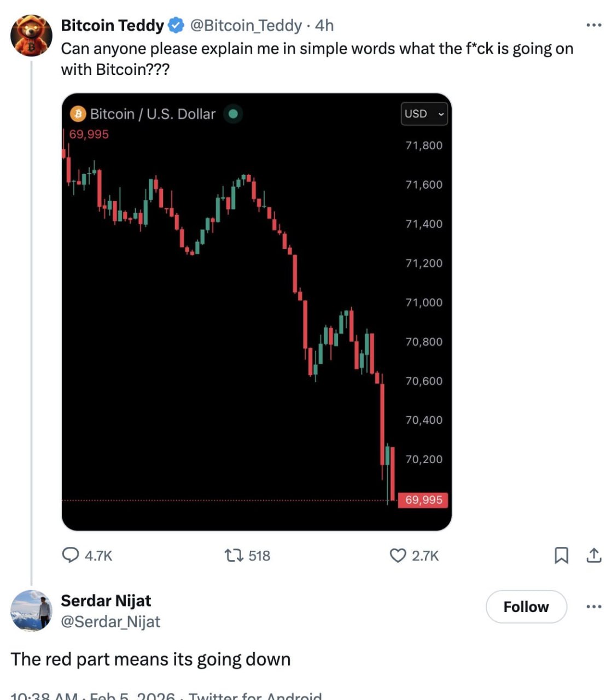Click the retweet icon
The height and width of the screenshot is (700, 612).
click(x=234, y=556)
